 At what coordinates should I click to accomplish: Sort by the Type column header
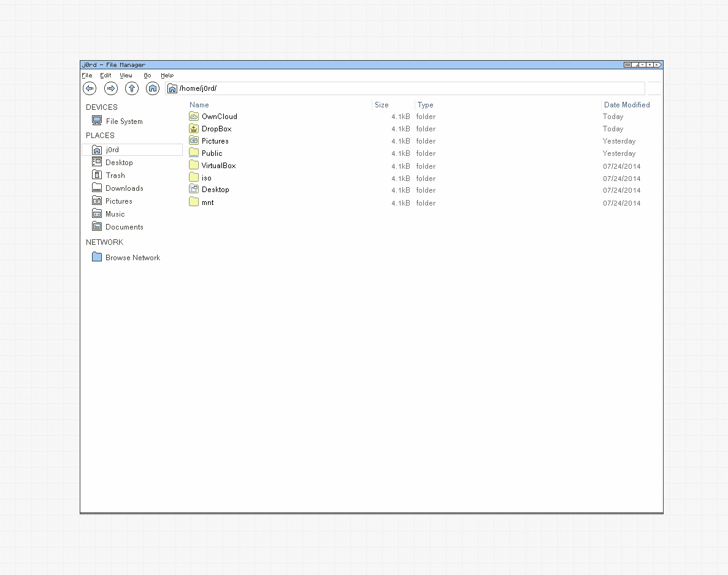tap(425, 105)
